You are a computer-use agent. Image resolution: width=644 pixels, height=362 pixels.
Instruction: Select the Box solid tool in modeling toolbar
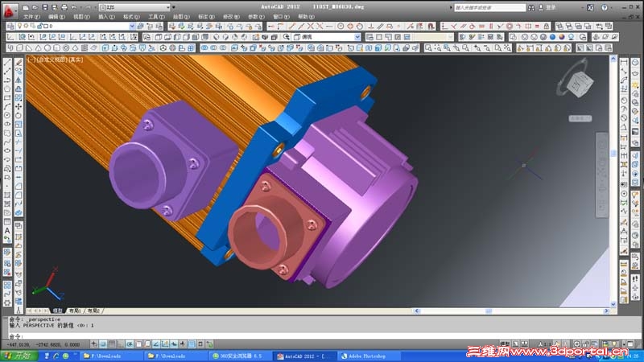(19, 48)
